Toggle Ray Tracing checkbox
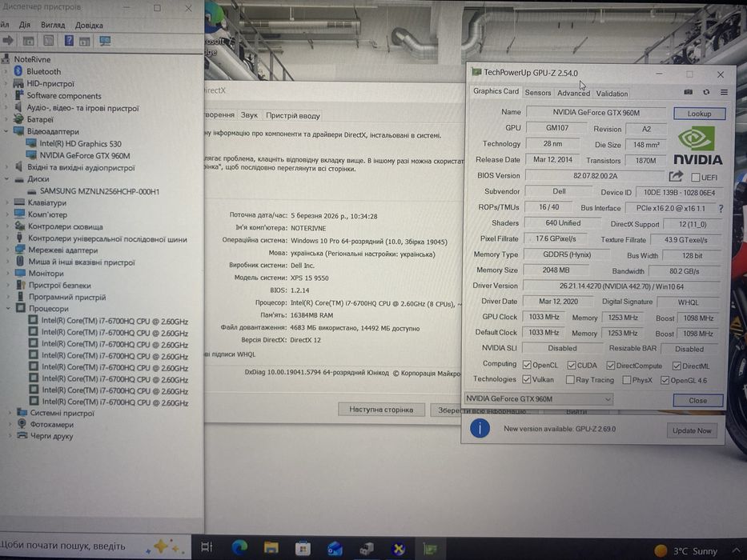Image resolution: width=747 pixels, height=560 pixels. tap(570, 379)
